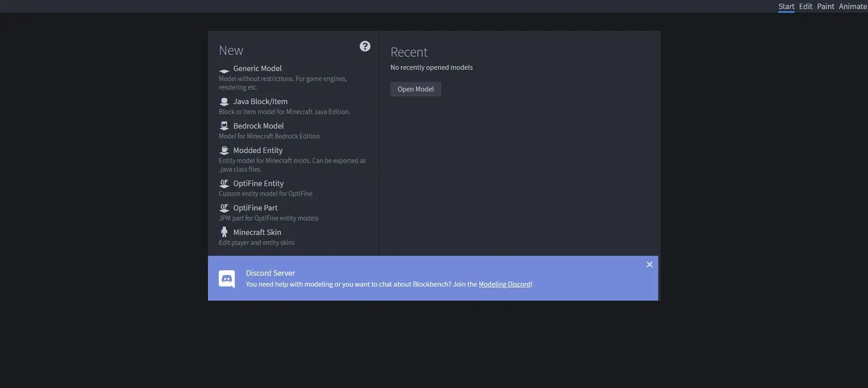Click 'No recently opened models' text
This screenshot has height=388, width=868.
431,67
